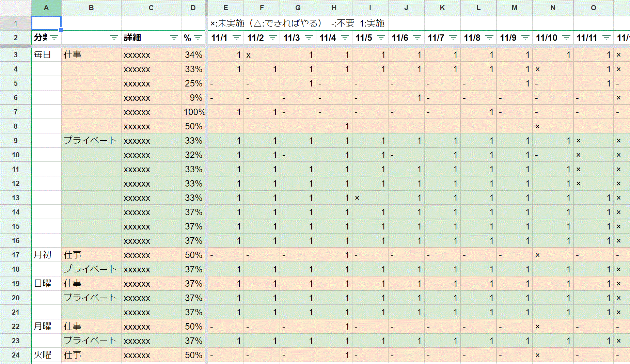
Task: Select column B header
Action: click(91, 8)
